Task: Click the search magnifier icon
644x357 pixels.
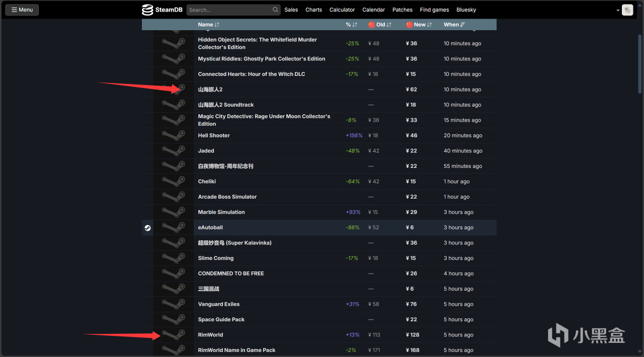Action: pos(275,10)
